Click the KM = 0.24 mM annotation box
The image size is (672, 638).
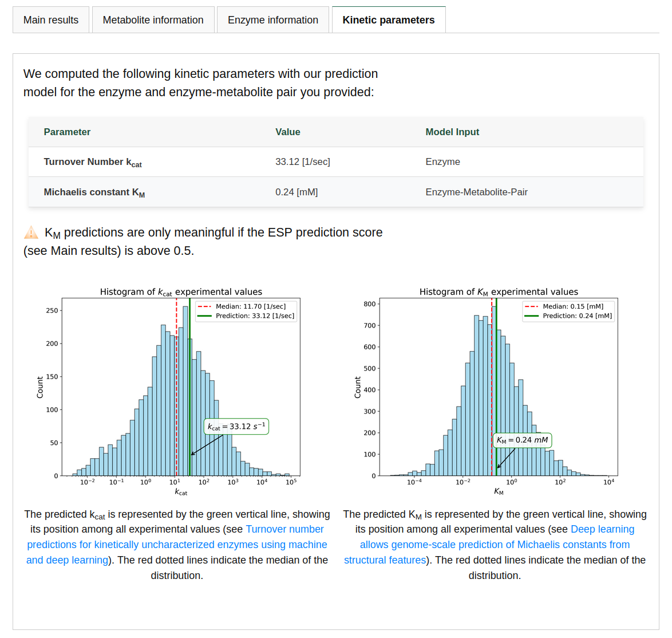pyautogui.click(x=522, y=440)
